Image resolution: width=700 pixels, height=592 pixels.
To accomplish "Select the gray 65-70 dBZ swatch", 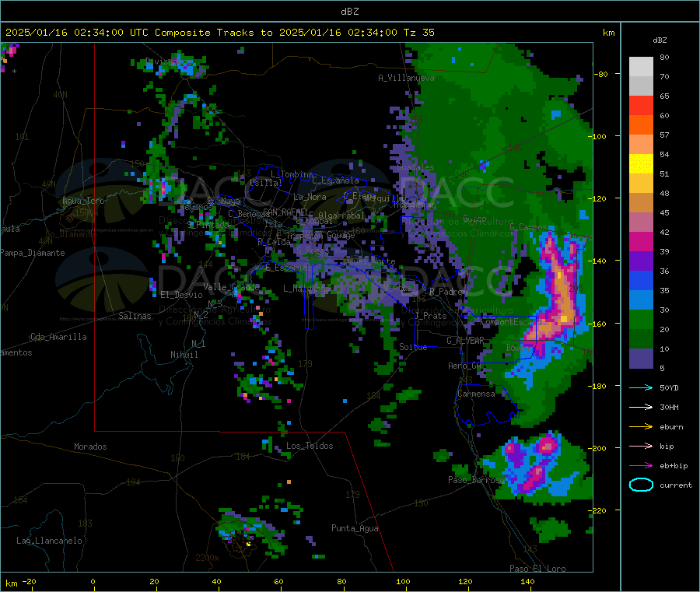I will 641,86.
